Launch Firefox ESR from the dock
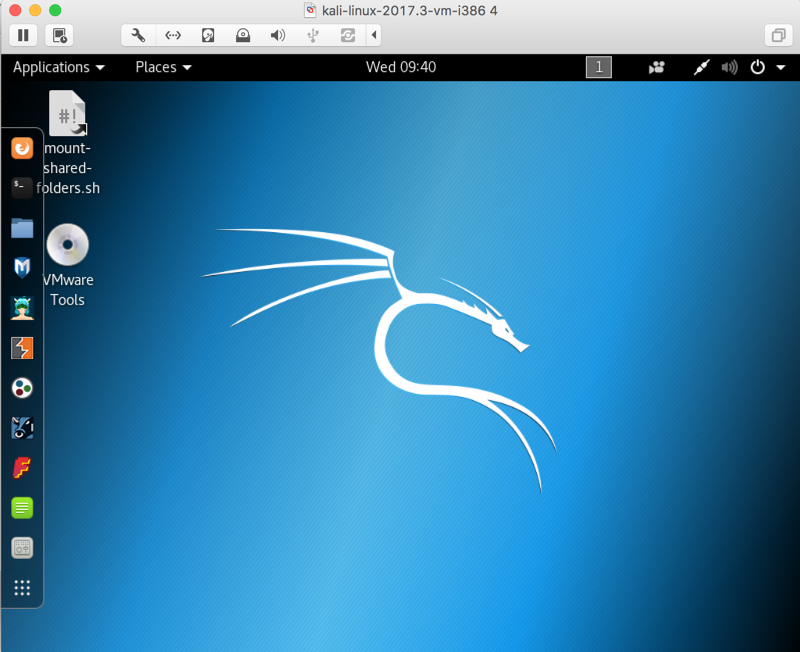 [22, 149]
